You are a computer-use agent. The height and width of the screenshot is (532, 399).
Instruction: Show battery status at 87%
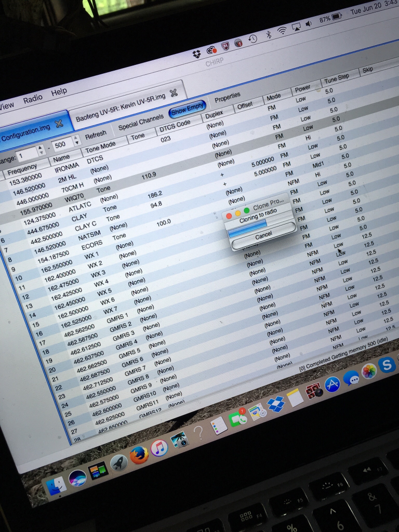click(x=331, y=18)
